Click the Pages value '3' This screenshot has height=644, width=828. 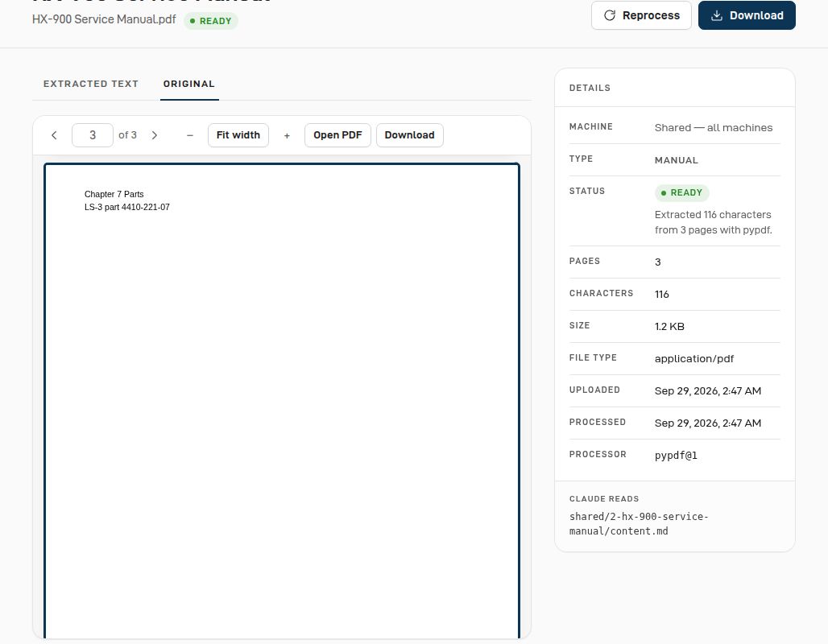(658, 262)
